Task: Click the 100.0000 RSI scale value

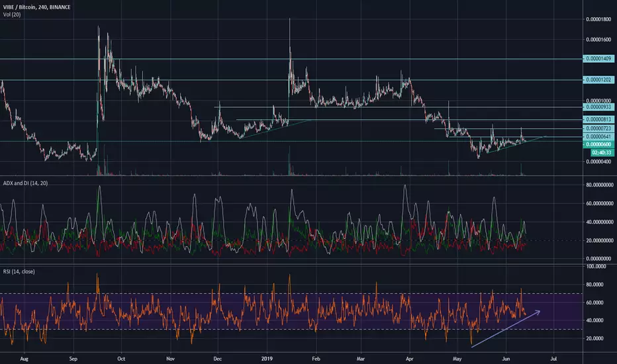Action: 596,267
